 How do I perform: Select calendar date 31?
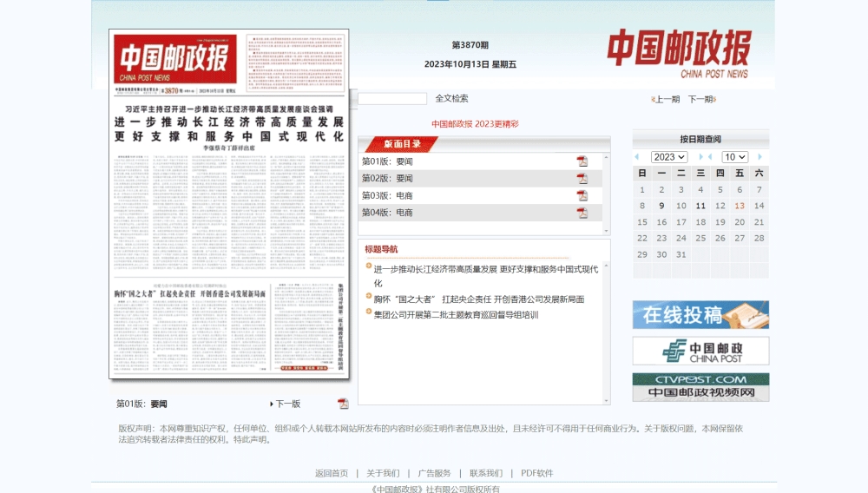[681, 254]
